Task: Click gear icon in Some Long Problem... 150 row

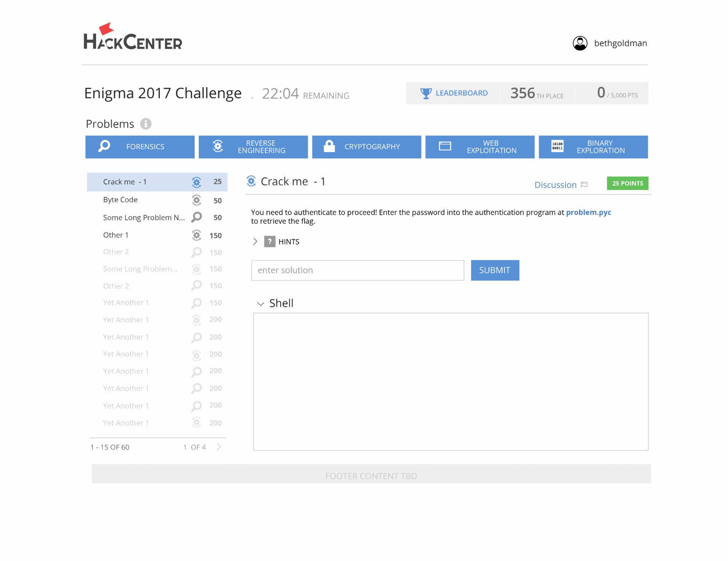Action: (196, 269)
